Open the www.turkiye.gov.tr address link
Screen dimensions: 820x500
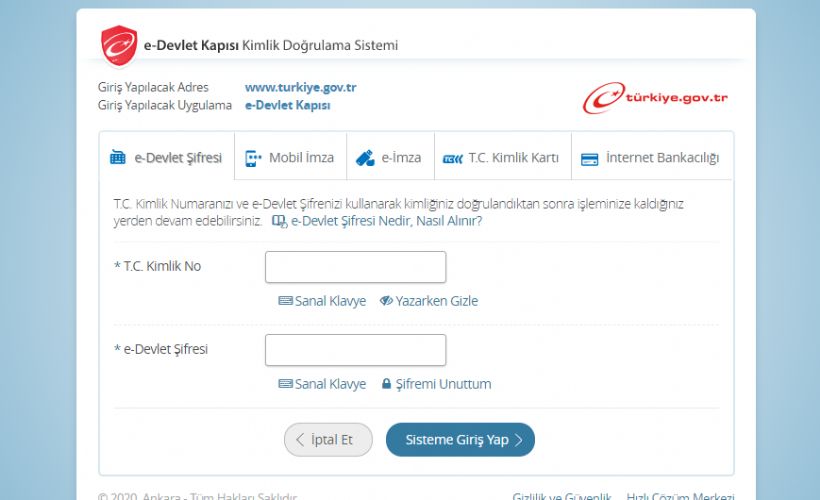click(300, 87)
